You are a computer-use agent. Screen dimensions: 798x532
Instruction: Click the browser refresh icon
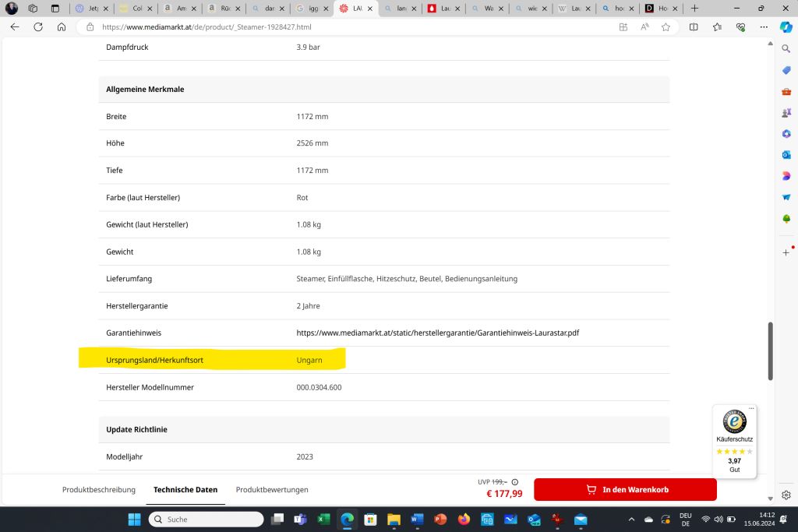click(x=38, y=26)
